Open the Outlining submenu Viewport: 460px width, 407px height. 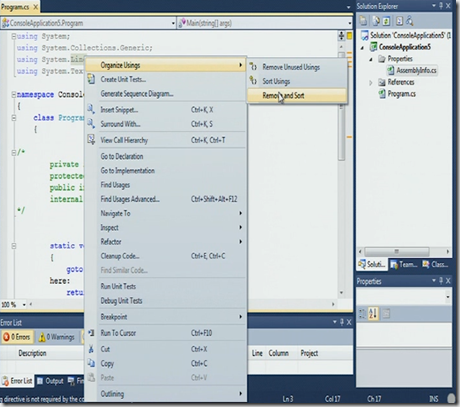coord(166,394)
